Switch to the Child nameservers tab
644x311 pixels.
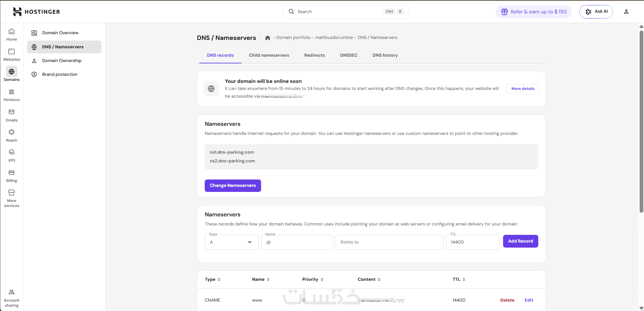click(x=269, y=55)
